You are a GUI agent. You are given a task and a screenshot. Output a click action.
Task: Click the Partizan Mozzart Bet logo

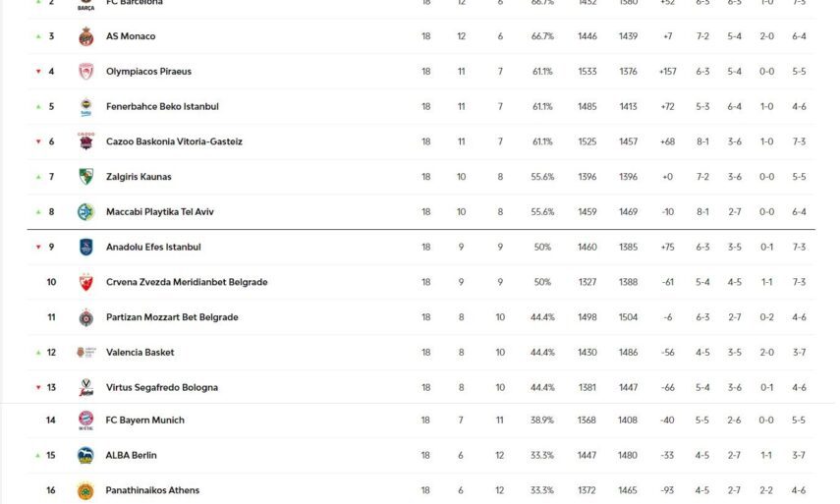[x=85, y=317]
